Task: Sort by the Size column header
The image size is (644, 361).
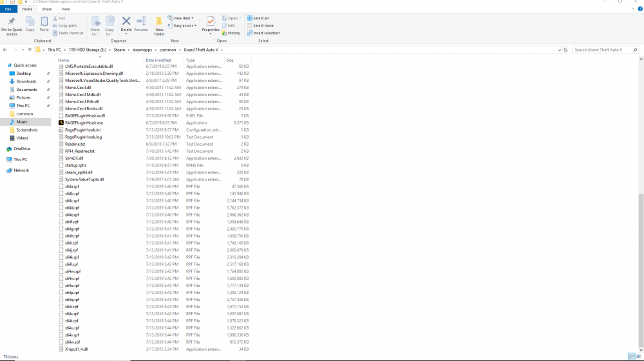Action: [x=230, y=60]
